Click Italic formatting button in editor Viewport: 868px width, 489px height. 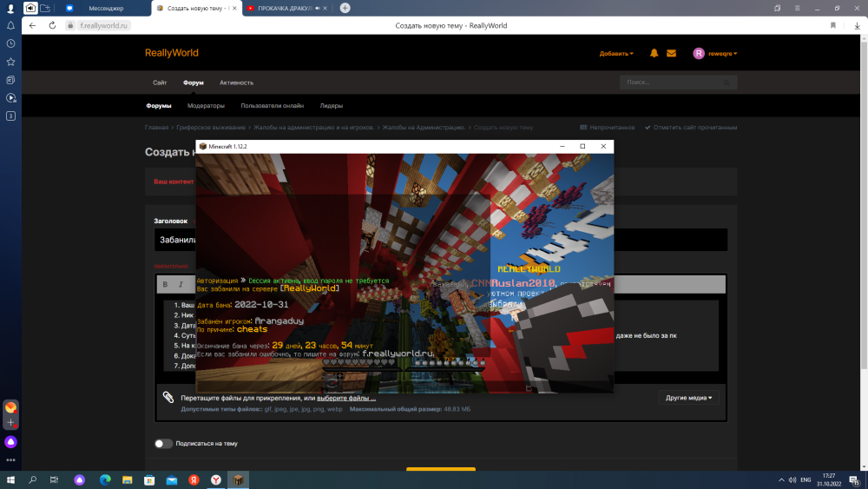pyautogui.click(x=181, y=284)
